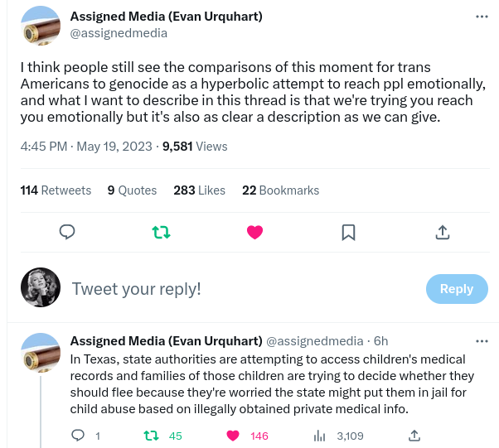Click Assigned Media avatar on main tweet
Screen dimensions: 499x448
40,26
